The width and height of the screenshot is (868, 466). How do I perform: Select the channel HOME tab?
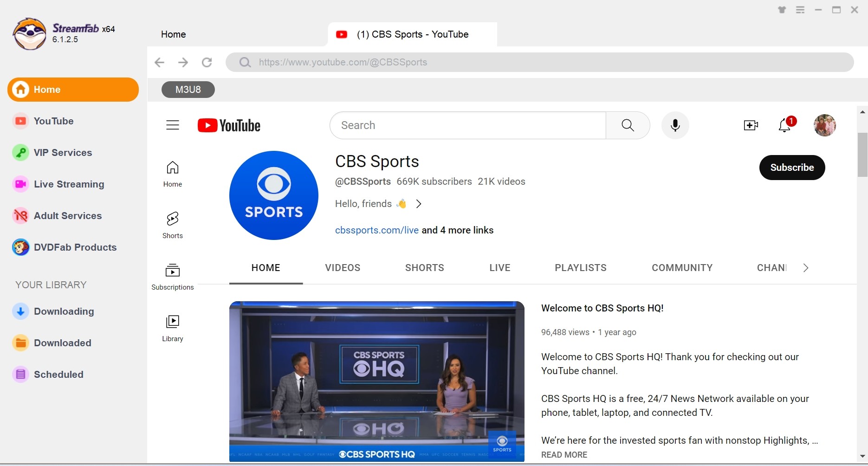point(266,268)
